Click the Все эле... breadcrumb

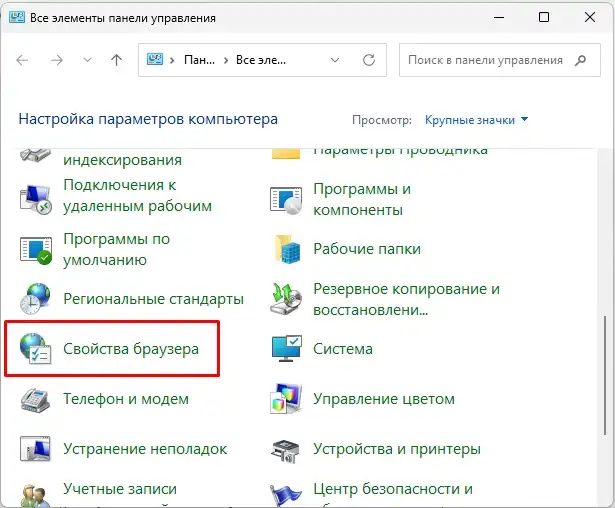pos(261,60)
